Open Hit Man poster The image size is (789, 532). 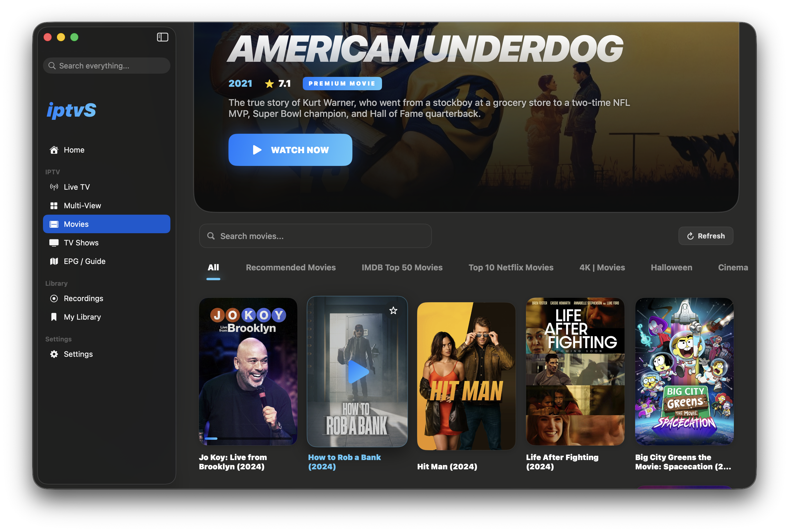466,376
